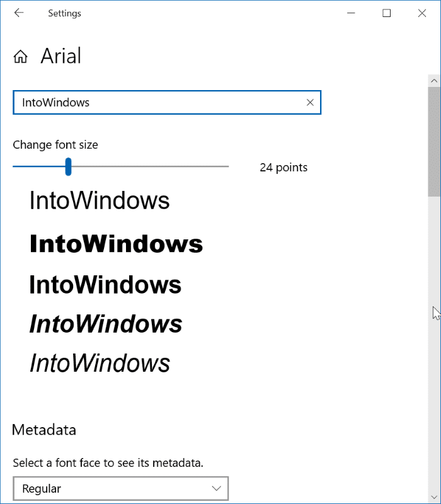Select the bold IntoWindows preview sample

116,244
